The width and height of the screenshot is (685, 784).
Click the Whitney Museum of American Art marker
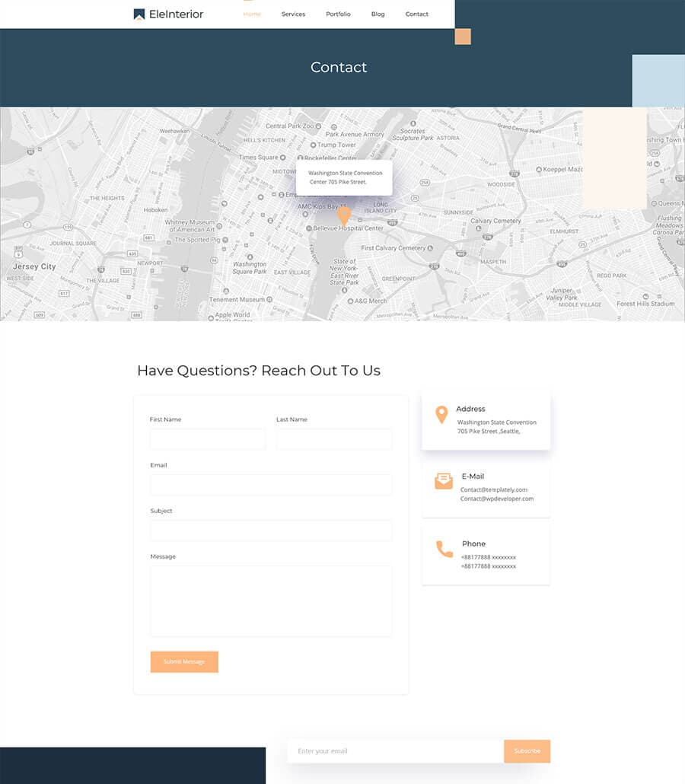219,226
